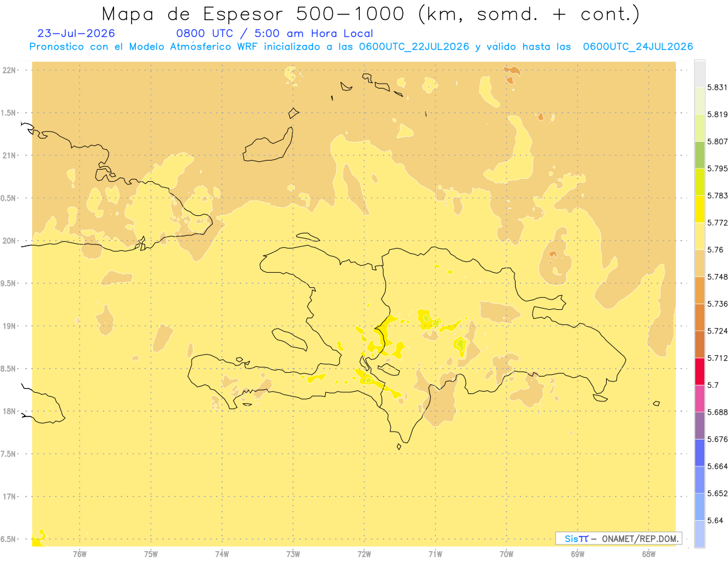
Task: Click the valid-until time "0600UTC_24JUL2026"
Action: tap(638, 47)
